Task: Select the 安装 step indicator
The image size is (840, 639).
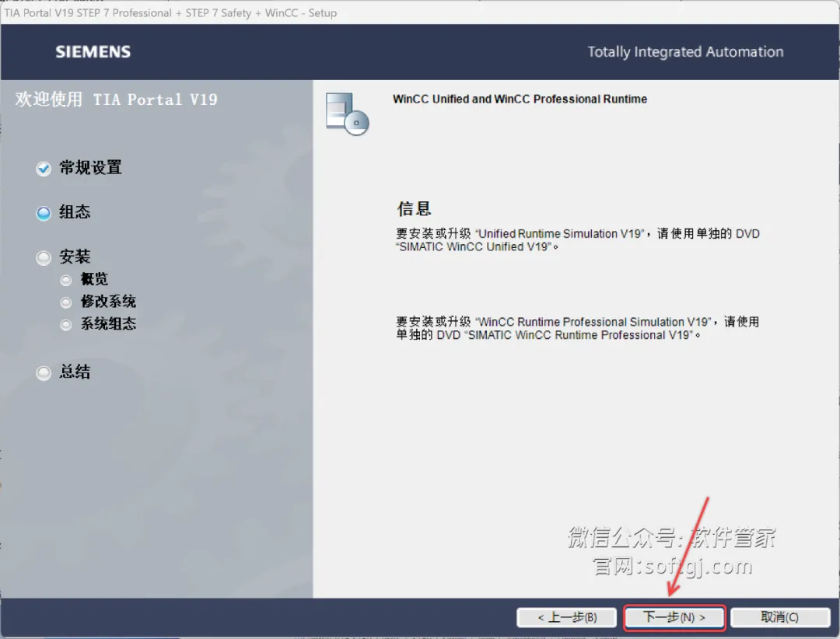Action: tap(44, 258)
